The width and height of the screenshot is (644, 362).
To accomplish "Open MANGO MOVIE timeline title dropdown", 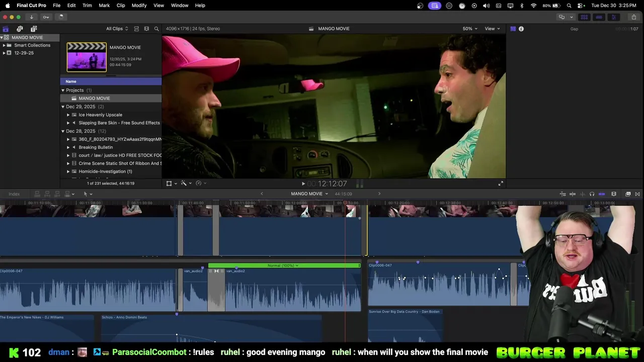I will (x=309, y=194).
